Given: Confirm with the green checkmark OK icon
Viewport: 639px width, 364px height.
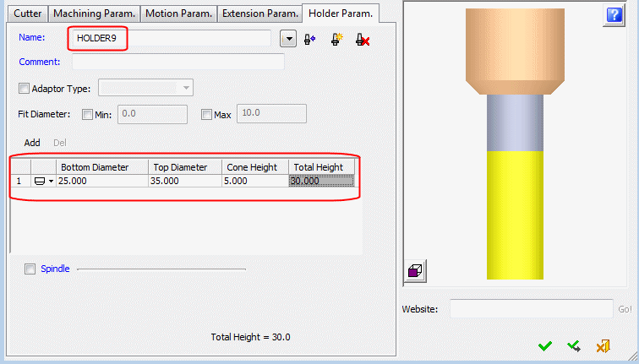Looking at the screenshot, I should click(x=545, y=346).
